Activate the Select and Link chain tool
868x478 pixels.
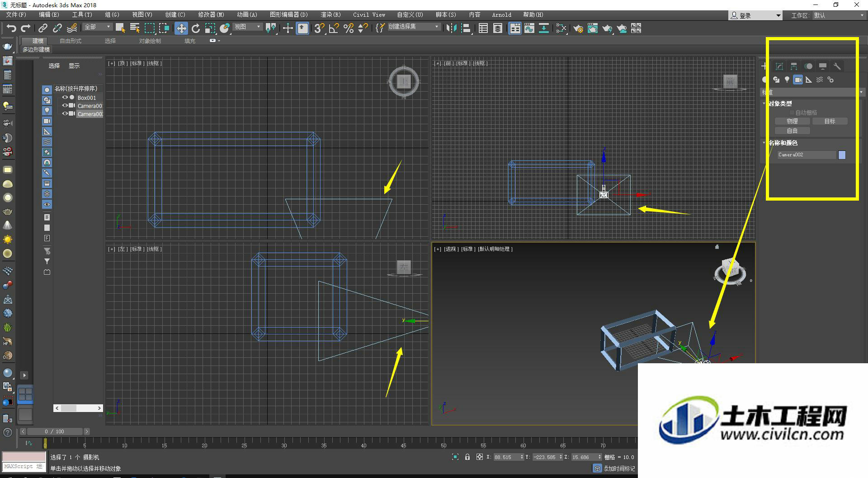pyautogui.click(x=42, y=28)
